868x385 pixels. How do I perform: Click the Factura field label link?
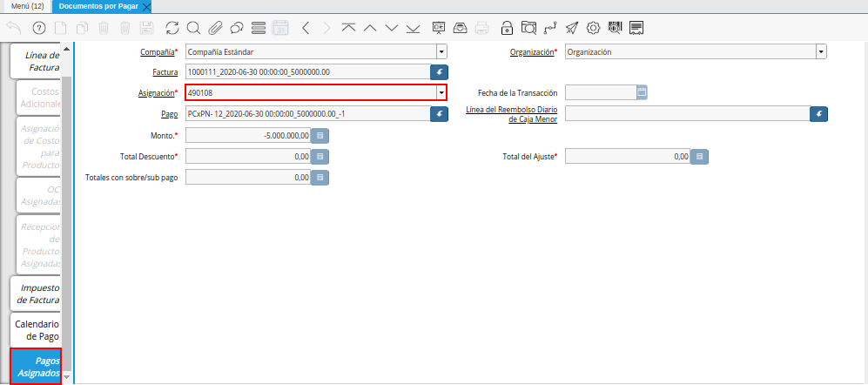click(x=165, y=72)
